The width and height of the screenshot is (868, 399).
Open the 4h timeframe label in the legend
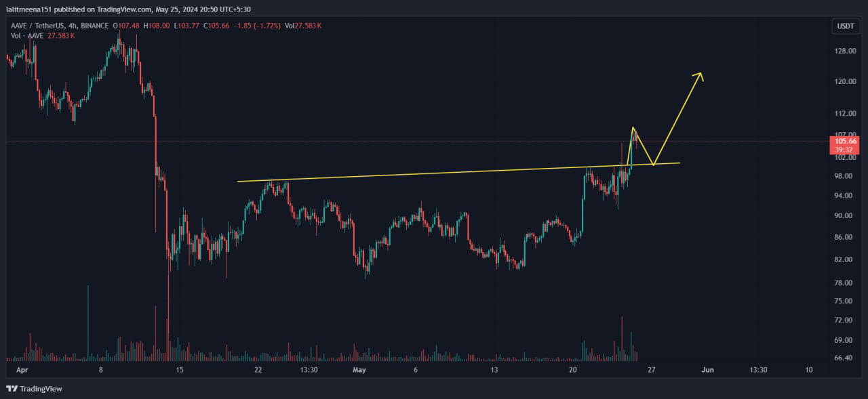tap(71, 25)
